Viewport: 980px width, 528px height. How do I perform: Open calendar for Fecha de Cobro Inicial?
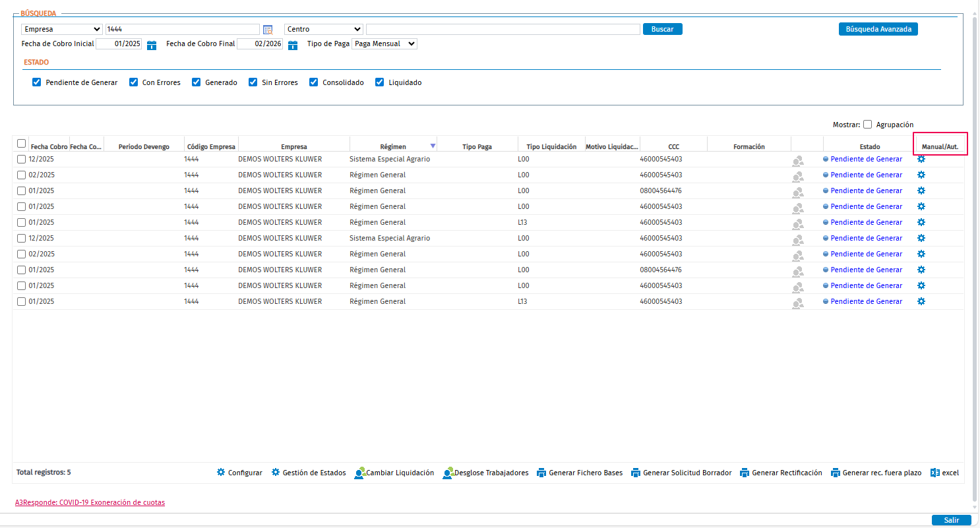click(152, 45)
